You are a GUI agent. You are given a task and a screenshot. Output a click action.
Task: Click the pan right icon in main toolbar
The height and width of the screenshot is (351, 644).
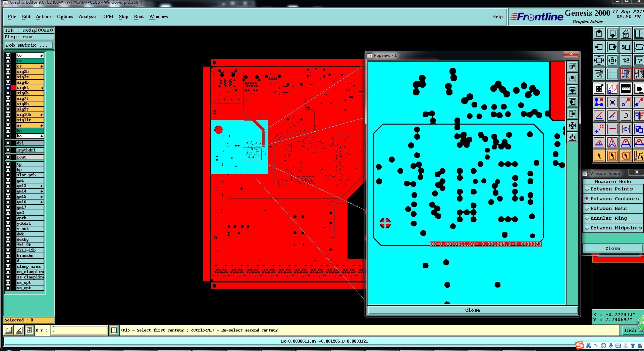coord(612,47)
